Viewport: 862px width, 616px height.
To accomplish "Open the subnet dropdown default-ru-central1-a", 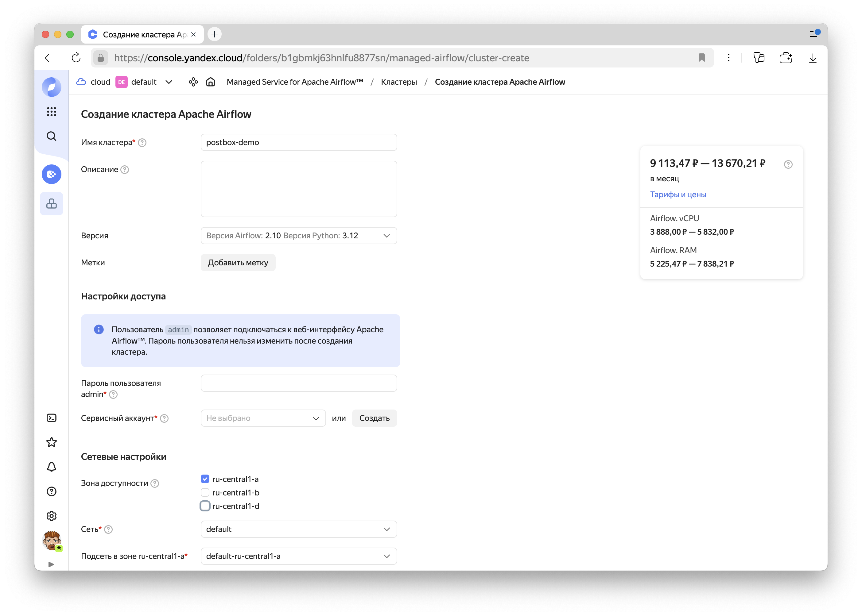I will pos(299,556).
